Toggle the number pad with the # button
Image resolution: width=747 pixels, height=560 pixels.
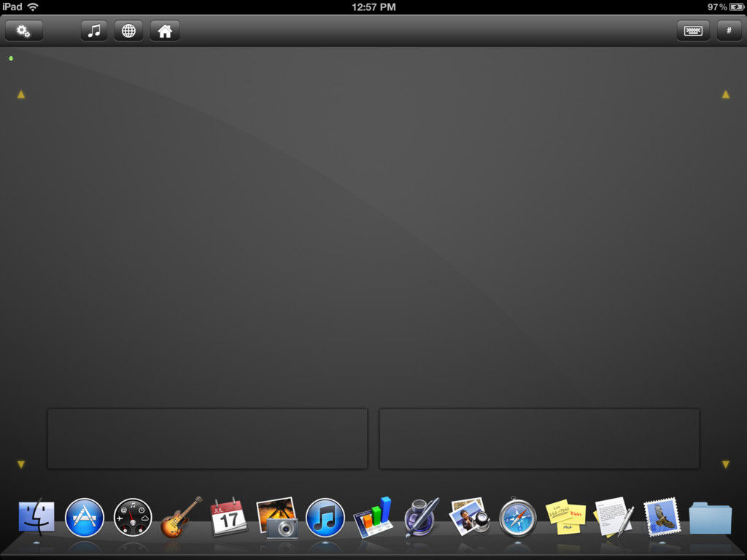(729, 31)
